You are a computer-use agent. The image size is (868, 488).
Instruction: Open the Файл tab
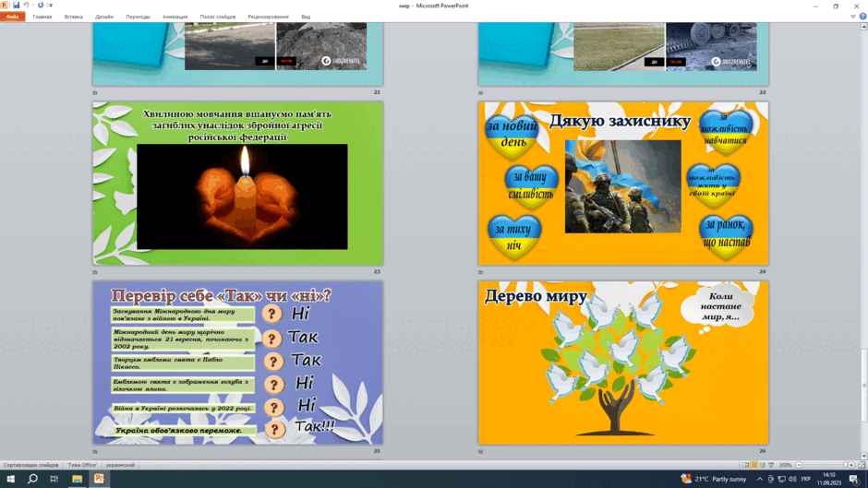point(12,17)
